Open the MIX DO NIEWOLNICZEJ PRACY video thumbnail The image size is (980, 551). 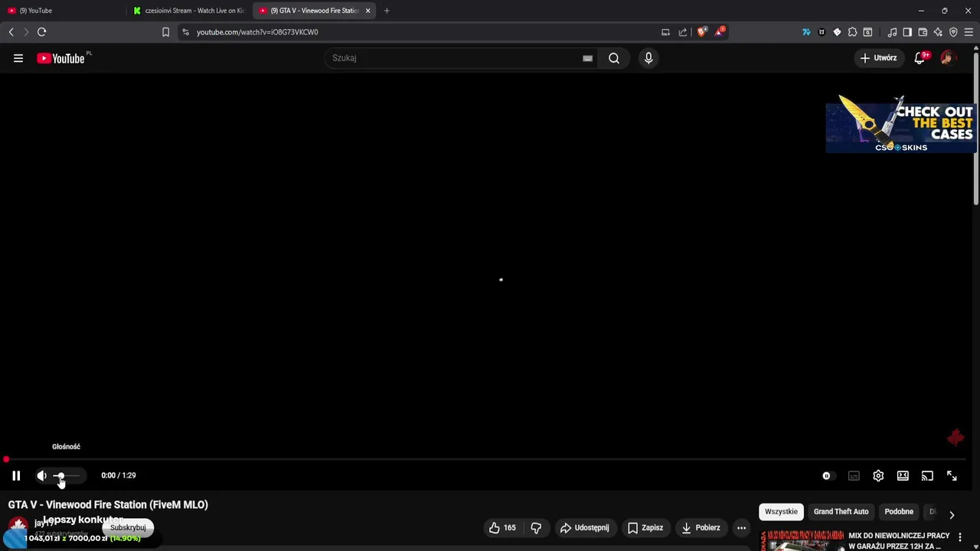pos(802,540)
